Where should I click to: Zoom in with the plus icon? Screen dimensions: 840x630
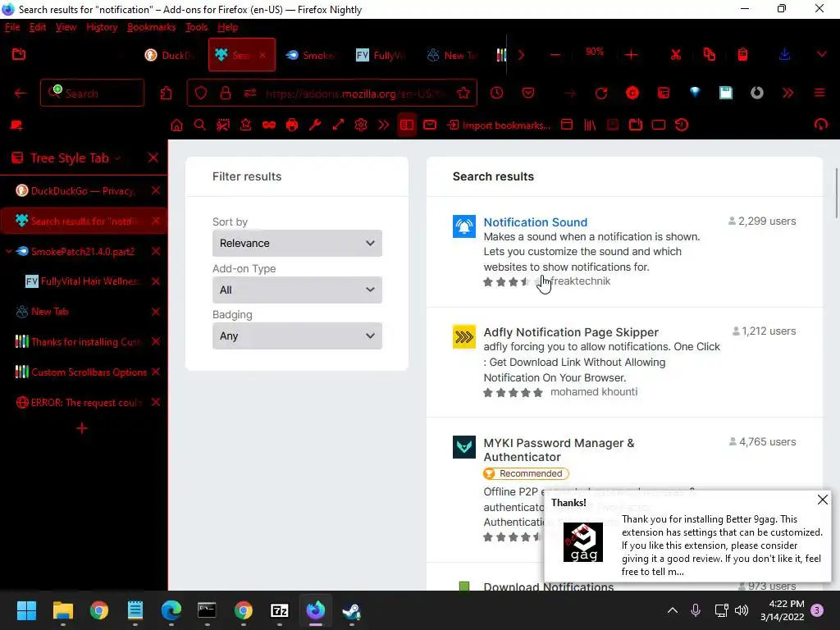tap(631, 55)
